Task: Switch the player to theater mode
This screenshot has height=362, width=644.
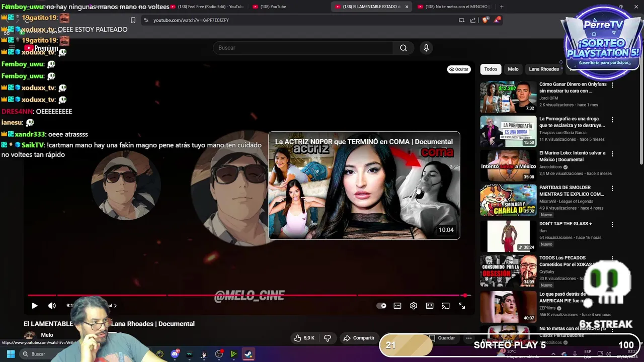Action: click(x=430, y=306)
